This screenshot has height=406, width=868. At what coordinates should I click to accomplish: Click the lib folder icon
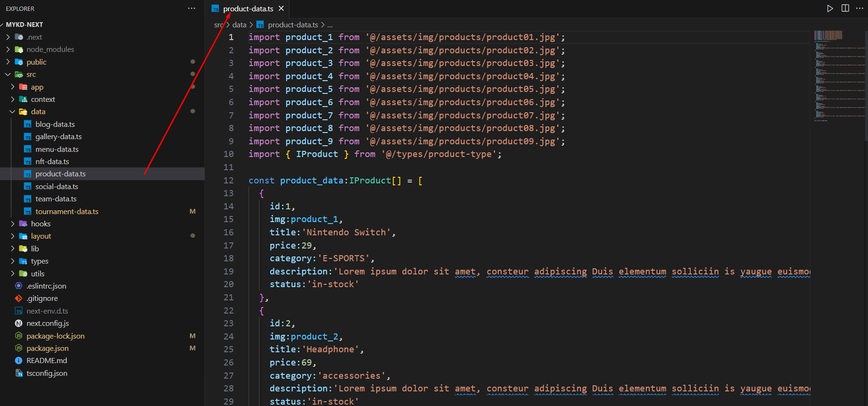click(23, 249)
